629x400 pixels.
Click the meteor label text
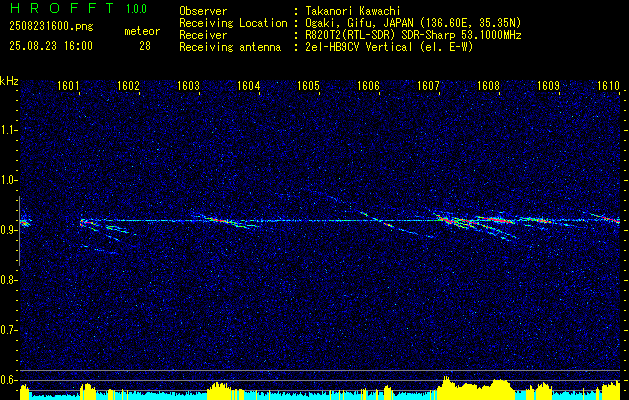tap(142, 31)
